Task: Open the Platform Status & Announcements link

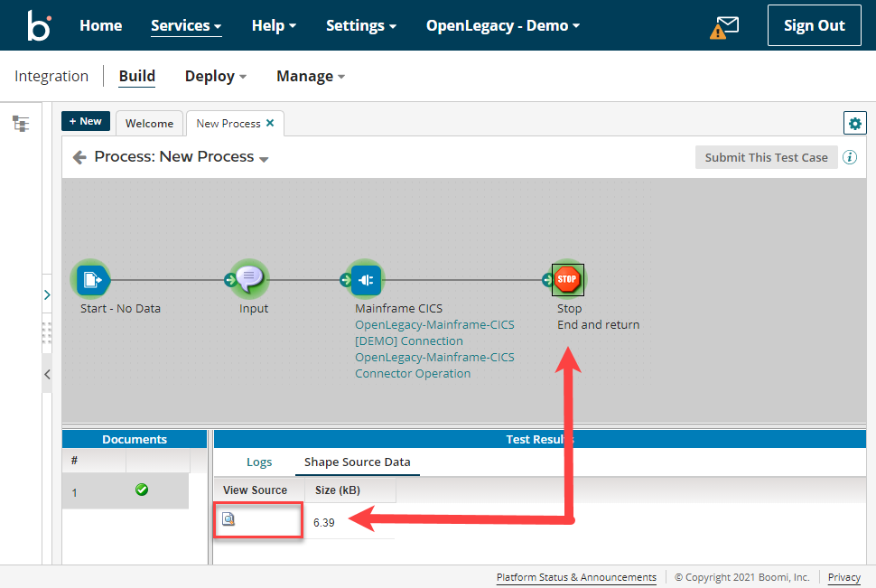Action: 575,577
